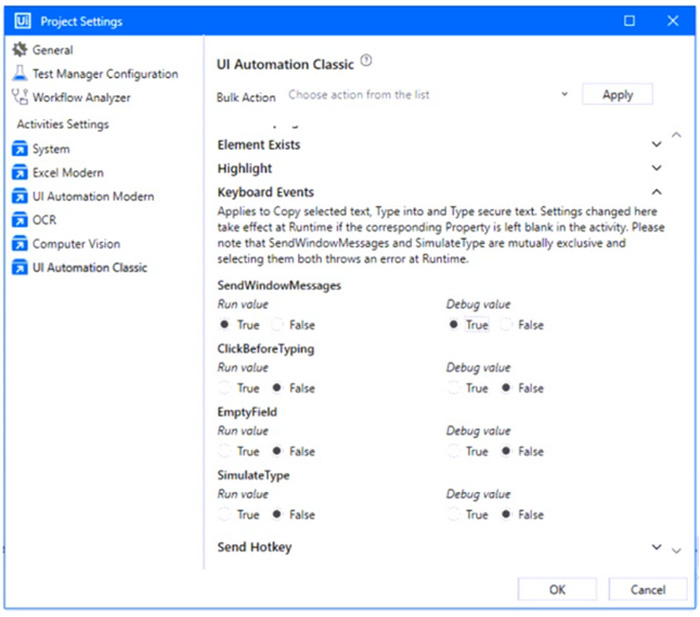This screenshot has height=617, width=700.
Task: Select Excel Modern settings
Action: point(68,173)
